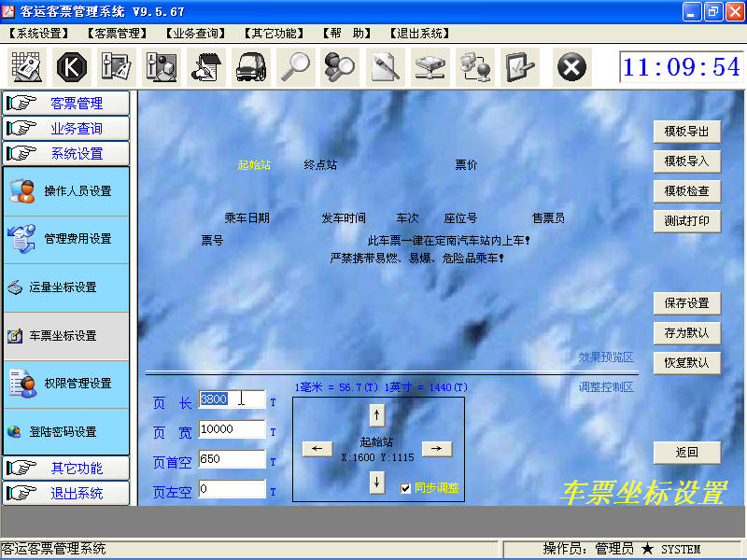Select the 乘车日期 label in preview
Viewport: 747px width, 560px height.
click(247, 218)
